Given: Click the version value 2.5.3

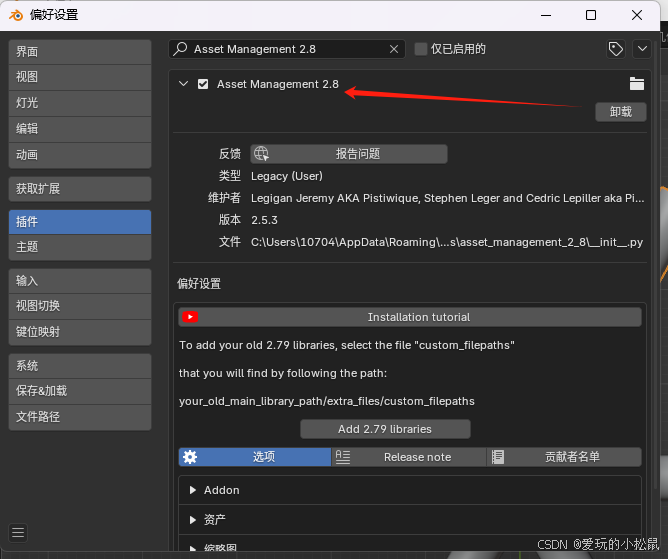Looking at the screenshot, I should [x=264, y=220].
